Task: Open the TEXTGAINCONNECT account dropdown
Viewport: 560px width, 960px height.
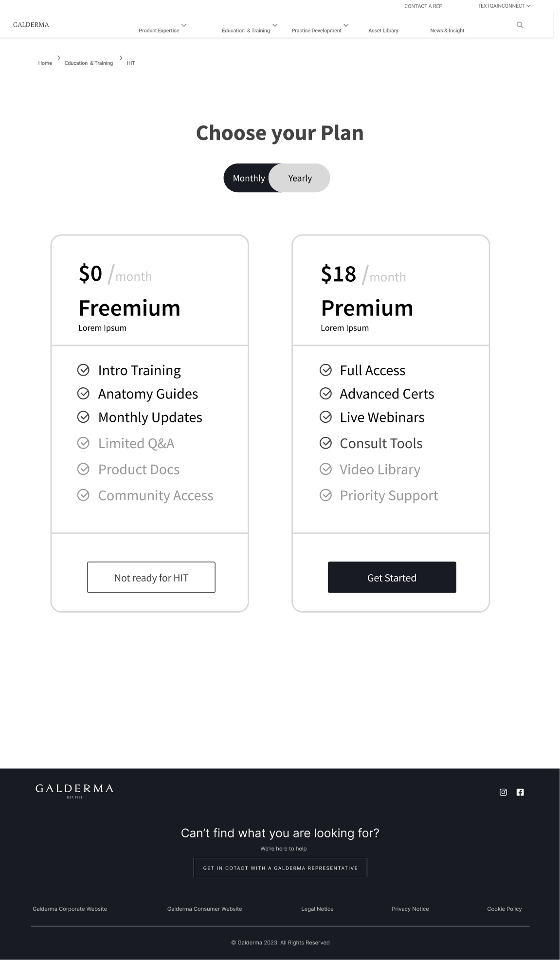Action: coord(504,6)
